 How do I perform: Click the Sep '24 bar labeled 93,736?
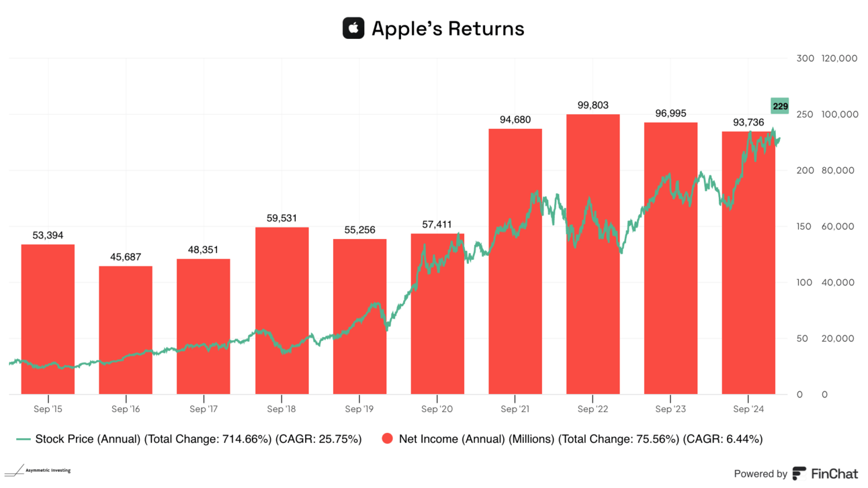click(x=748, y=263)
